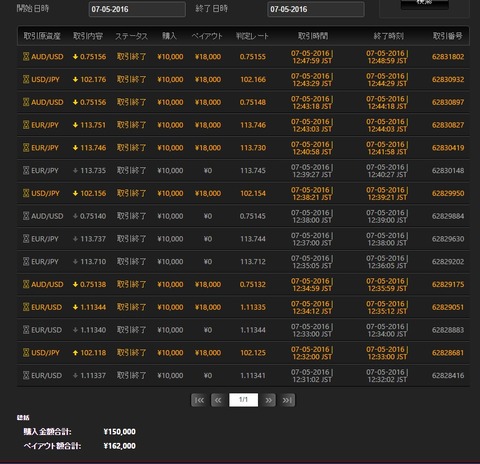
Task: Click the down arrow beside 113.710
Action: (x=75, y=262)
